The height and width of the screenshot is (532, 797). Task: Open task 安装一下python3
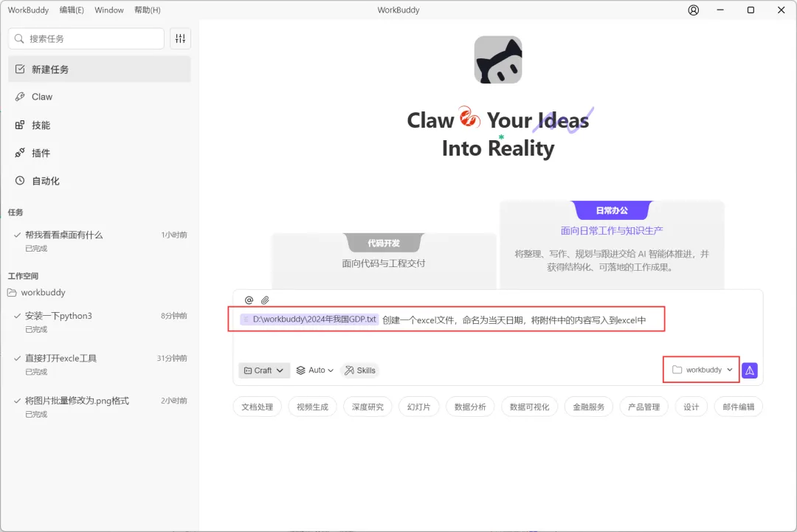(100, 322)
